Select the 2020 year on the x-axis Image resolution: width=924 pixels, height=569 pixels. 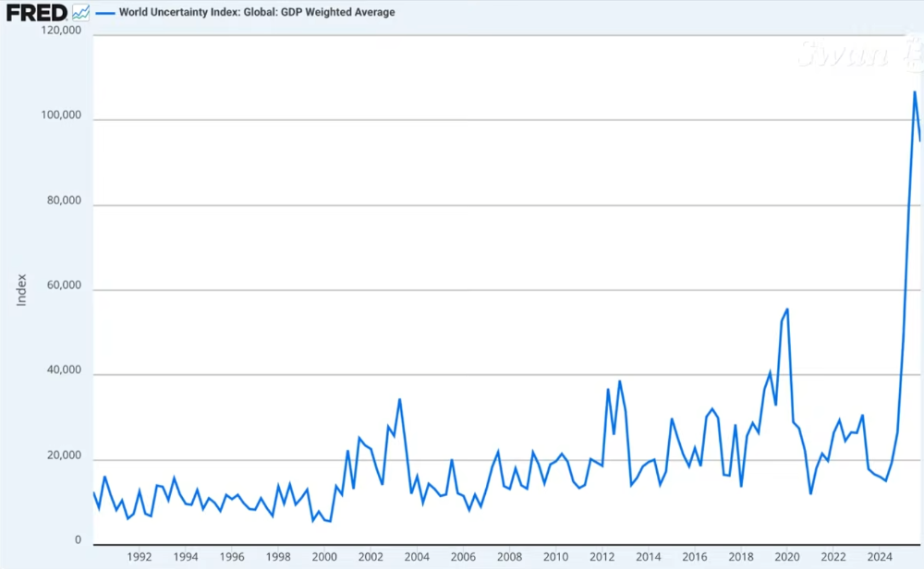tap(787, 557)
